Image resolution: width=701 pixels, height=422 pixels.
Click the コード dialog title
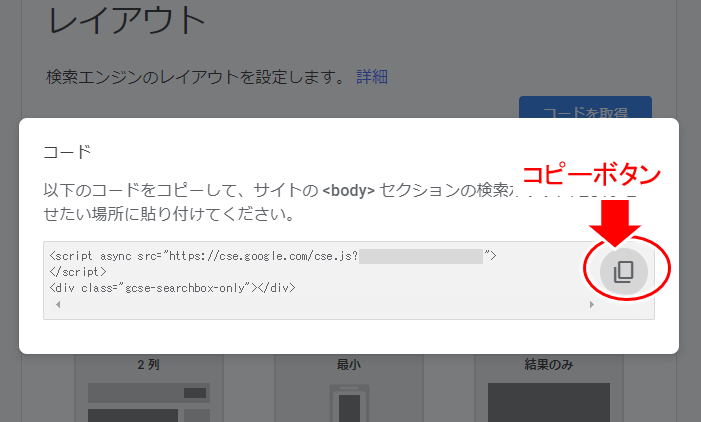click(67, 152)
